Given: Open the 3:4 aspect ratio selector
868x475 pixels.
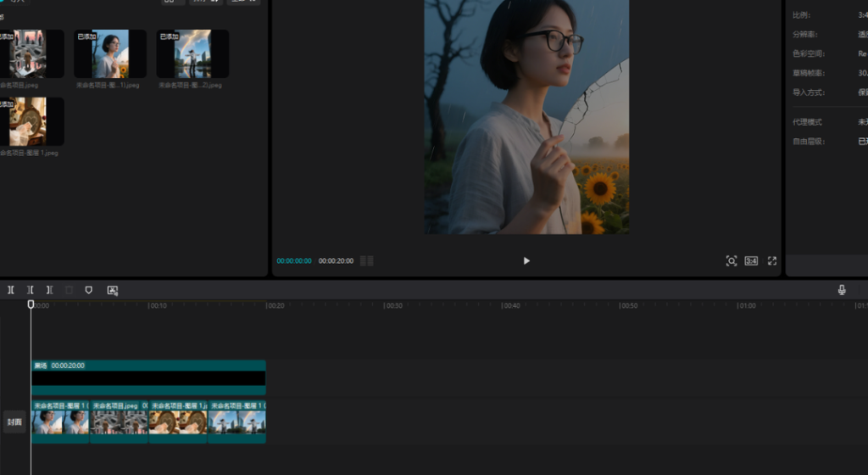Looking at the screenshot, I should [x=751, y=261].
